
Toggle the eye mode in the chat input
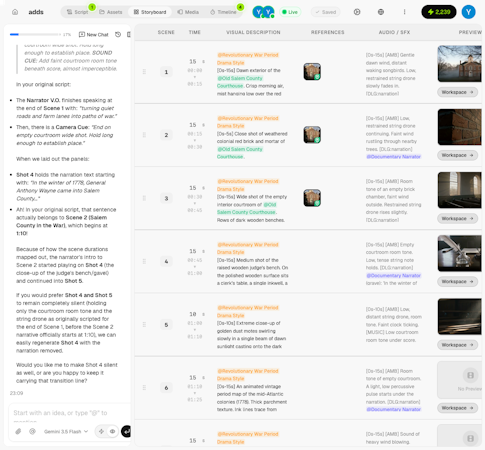pos(113,431)
